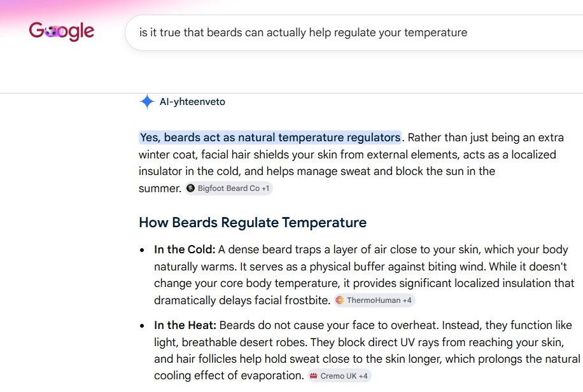This screenshot has width=583, height=392.
Task: Focus the search query input field
Action: 354,32
